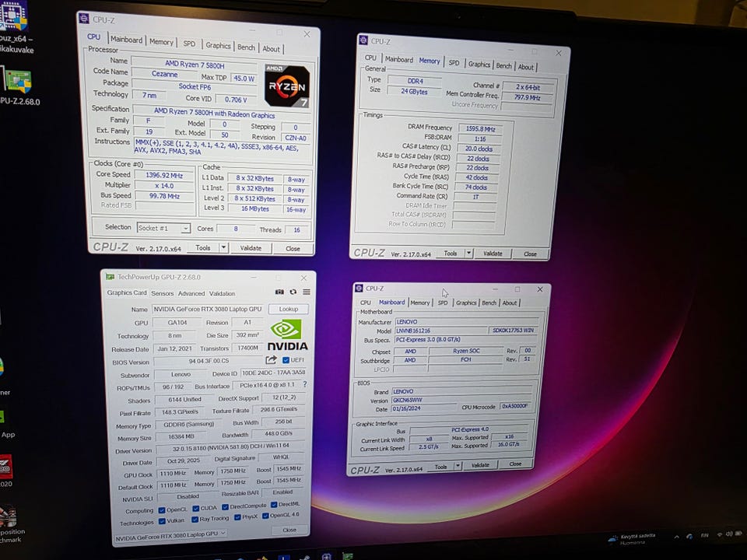Click the BIOS date 01/16/2024 value
This screenshot has width=747, height=560.
[423, 409]
